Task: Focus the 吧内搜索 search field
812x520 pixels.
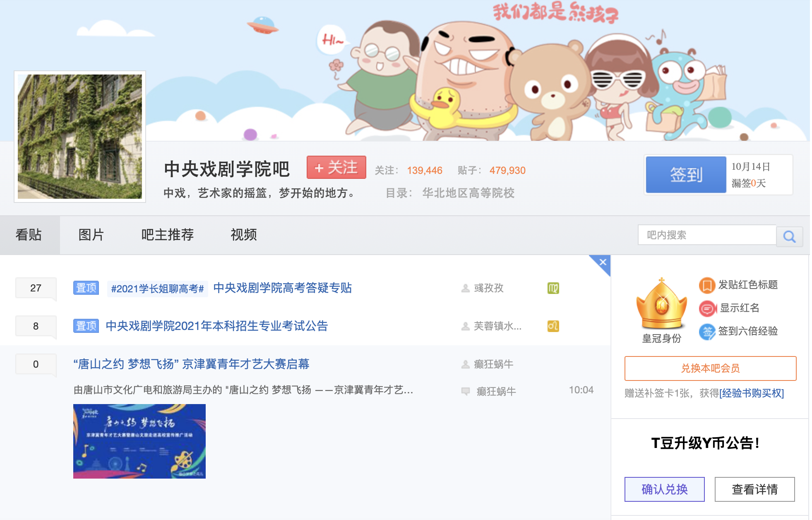Action: click(x=707, y=235)
